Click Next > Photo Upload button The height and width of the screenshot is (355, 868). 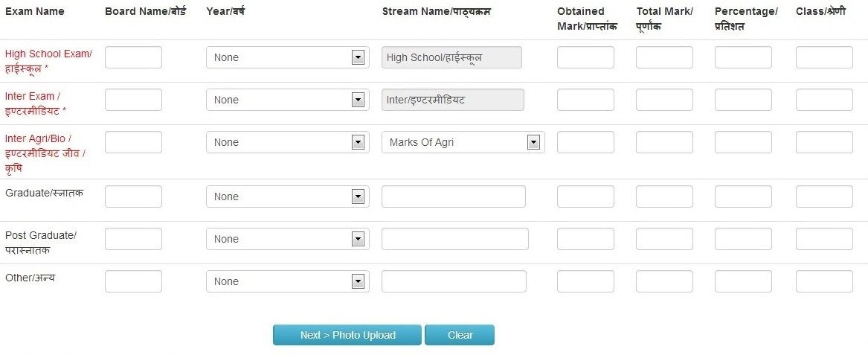347,335
